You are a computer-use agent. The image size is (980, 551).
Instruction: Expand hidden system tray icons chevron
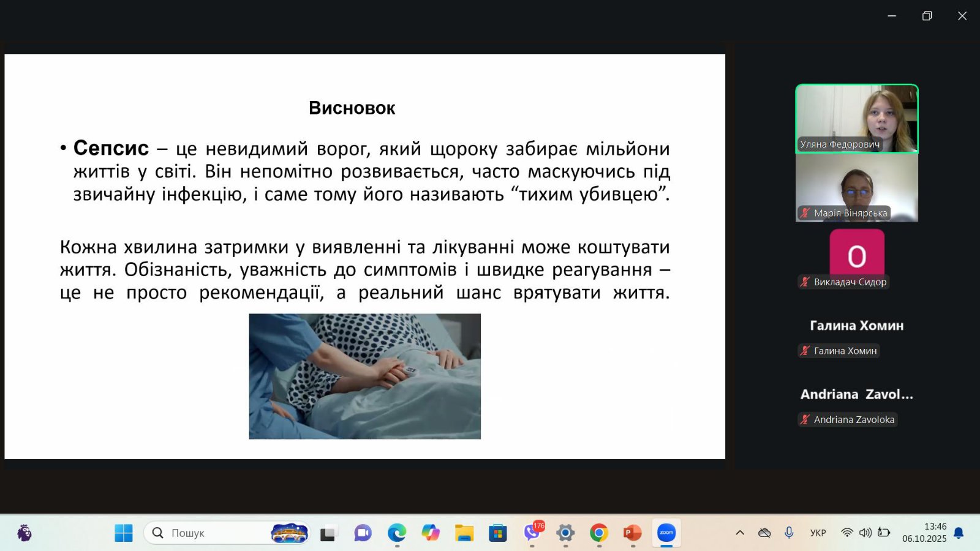click(740, 533)
